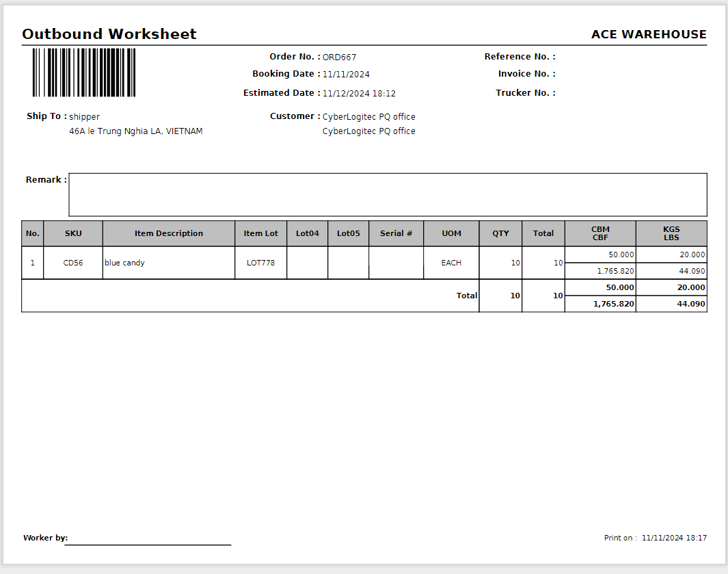The width and height of the screenshot is (728, 574).
Task: Select bold CBM total 50.000
Action: pyautogui.click(x=600, y=287)
